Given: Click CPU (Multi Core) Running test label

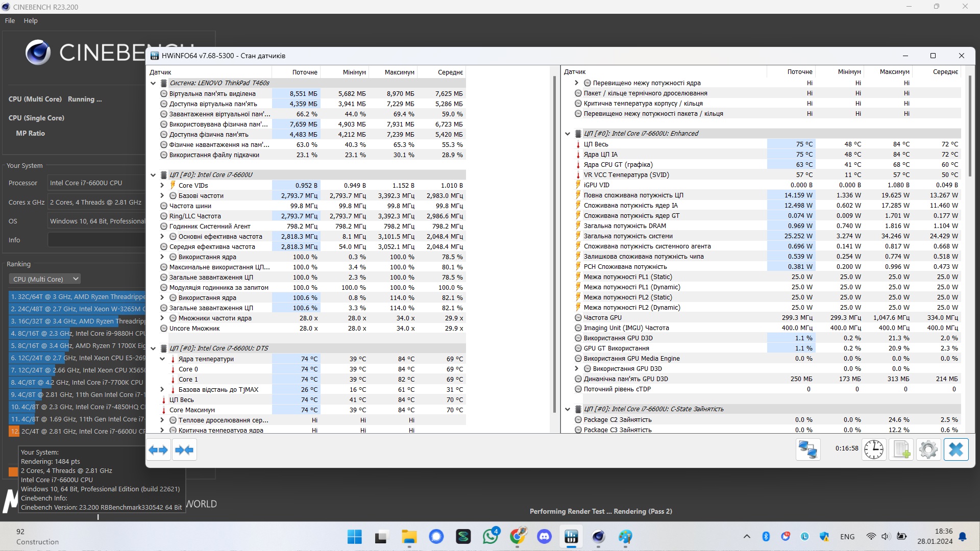Looking at the screenshot, I should 55,99.
